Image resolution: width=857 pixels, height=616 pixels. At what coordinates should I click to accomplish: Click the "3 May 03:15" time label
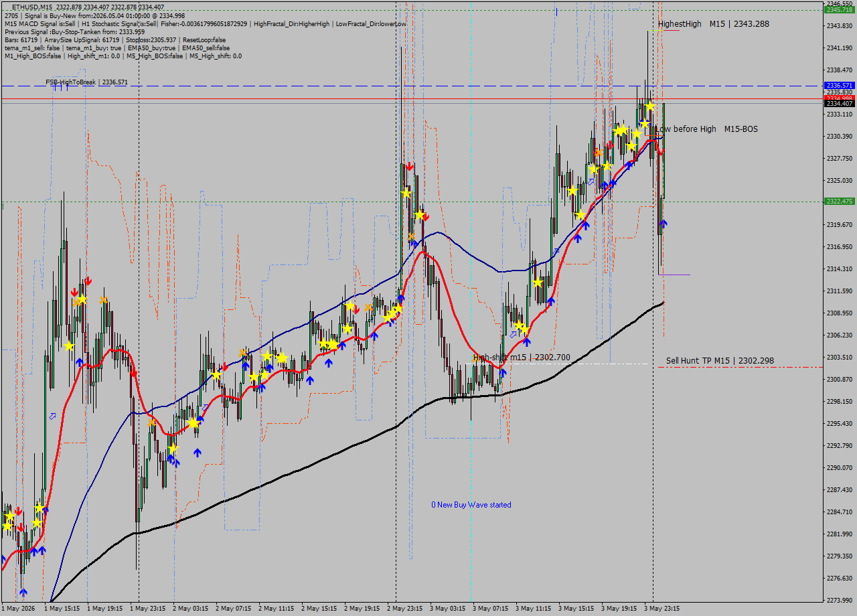[x=448, y=609]
